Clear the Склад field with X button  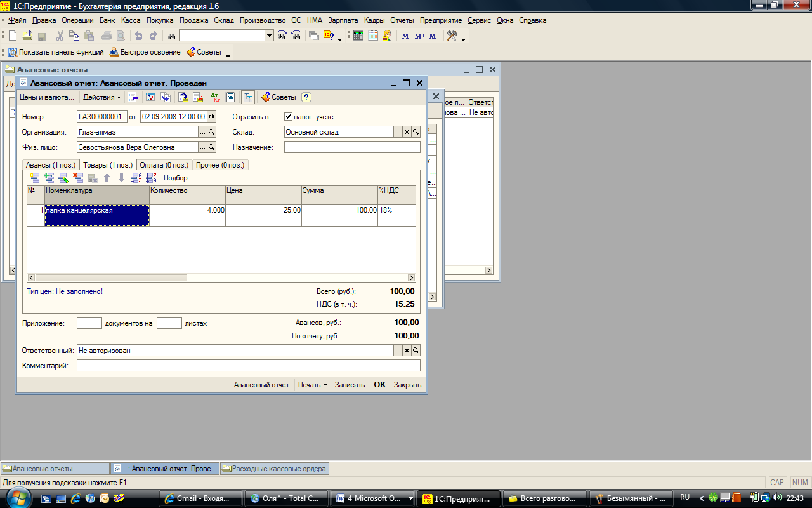pyautogui.click(x=407, y=132)
